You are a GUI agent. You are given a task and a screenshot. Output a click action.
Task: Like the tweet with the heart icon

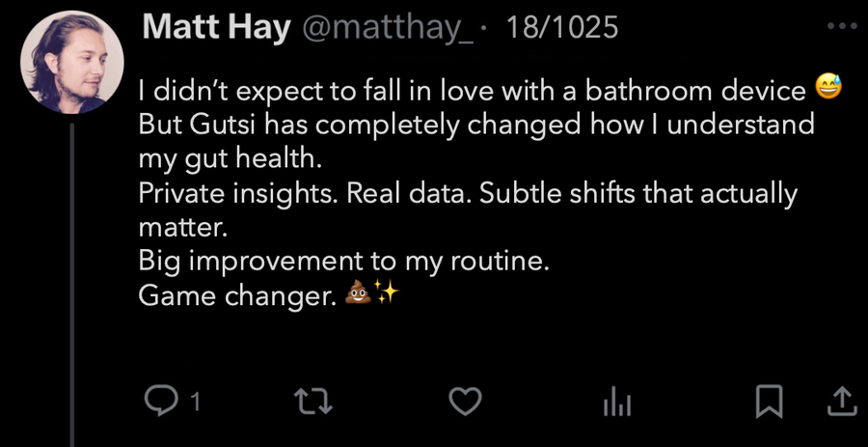(x=466, y=401)
